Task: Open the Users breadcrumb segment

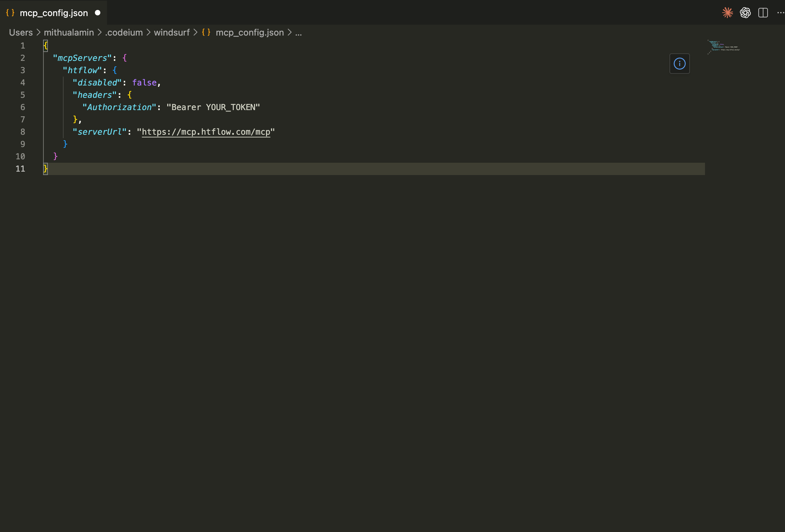Action: [x=21, y=32]
